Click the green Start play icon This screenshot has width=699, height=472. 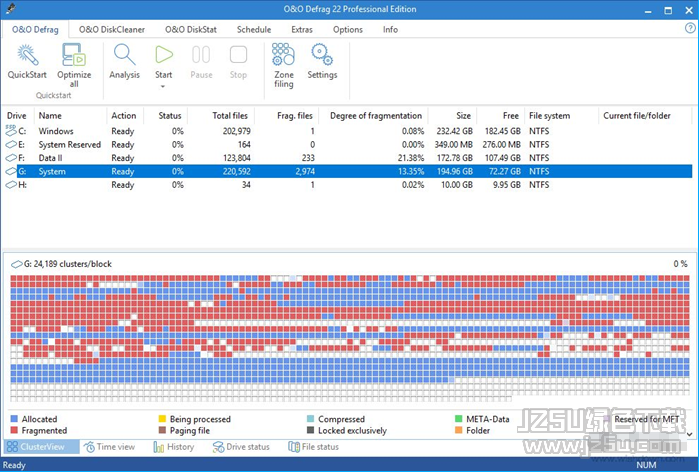click(x=164, y=54)
